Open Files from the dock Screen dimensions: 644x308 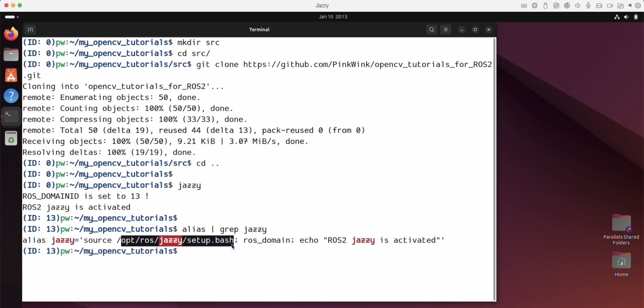[x=11, y=55]
